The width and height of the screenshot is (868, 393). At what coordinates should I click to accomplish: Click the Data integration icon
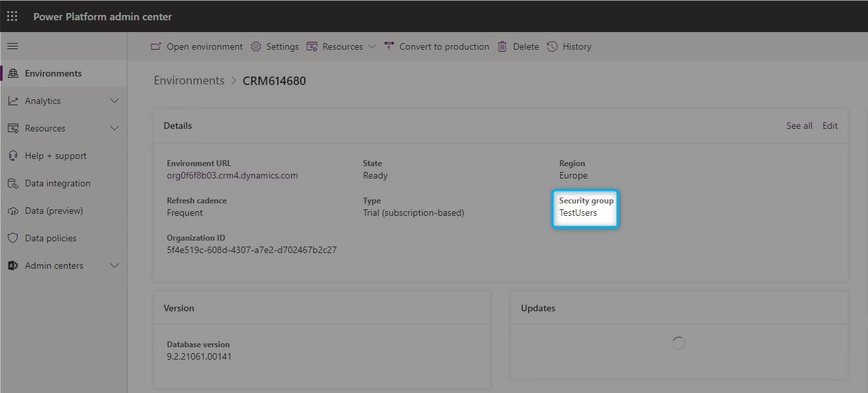click(13, 183)
